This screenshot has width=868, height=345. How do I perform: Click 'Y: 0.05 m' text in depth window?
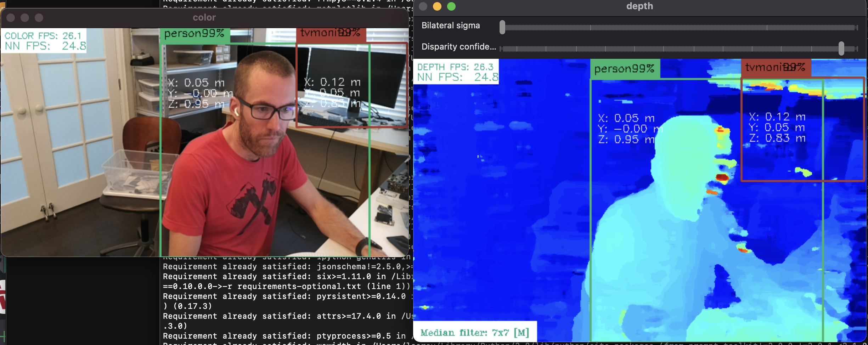click(x=777, y=128)
